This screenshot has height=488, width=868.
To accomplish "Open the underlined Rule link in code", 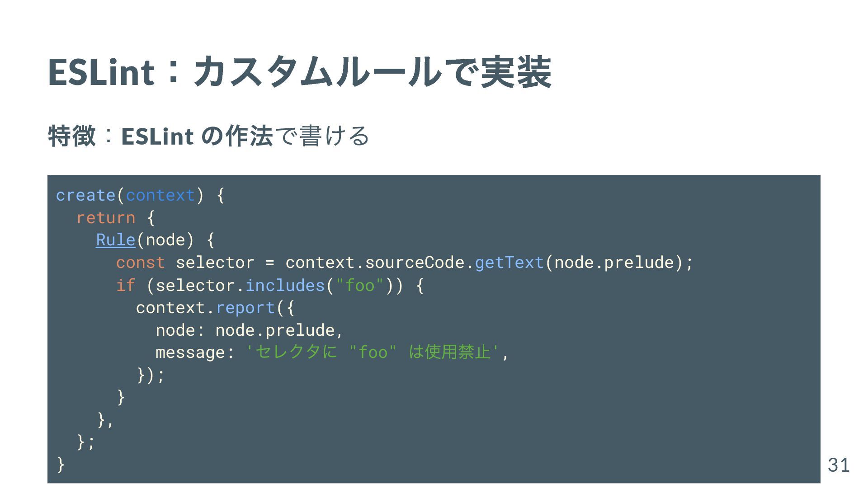I will pyautogui.click(x=116, y=239).
